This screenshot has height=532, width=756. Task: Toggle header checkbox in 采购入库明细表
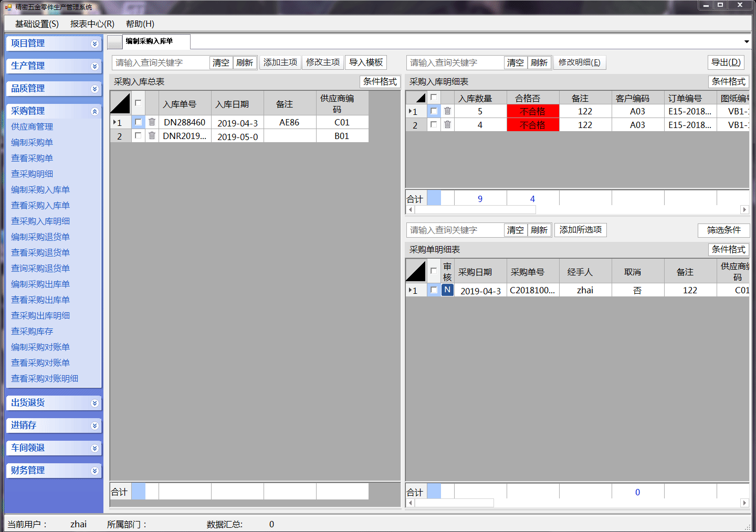click(434, 97)
